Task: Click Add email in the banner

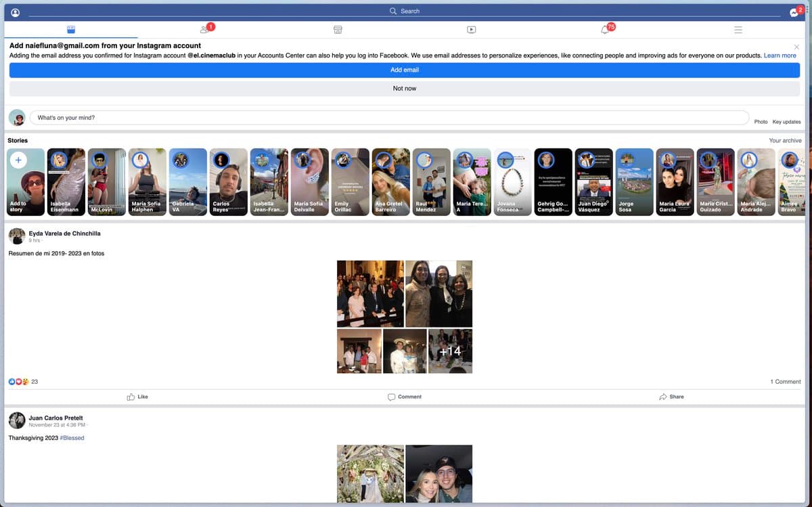Action: 404,70
